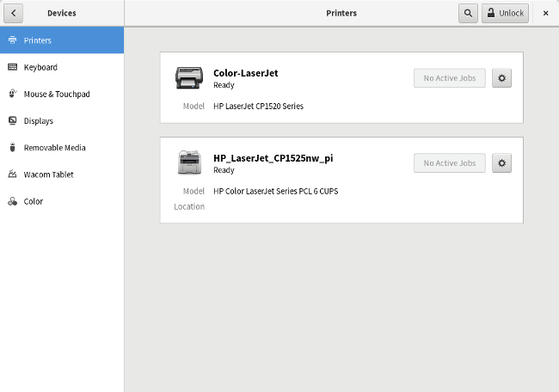Open Removable Media settings

54,148
